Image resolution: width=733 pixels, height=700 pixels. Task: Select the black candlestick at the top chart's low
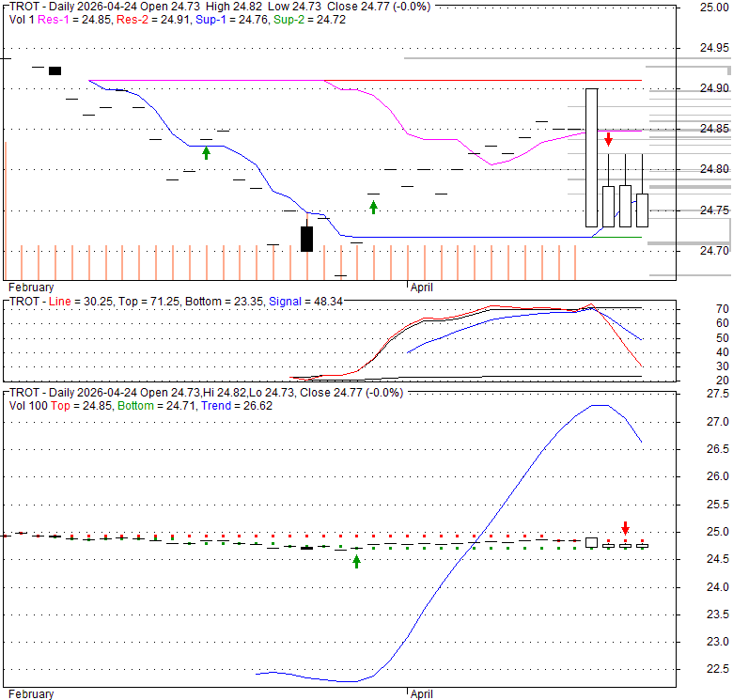306,239
